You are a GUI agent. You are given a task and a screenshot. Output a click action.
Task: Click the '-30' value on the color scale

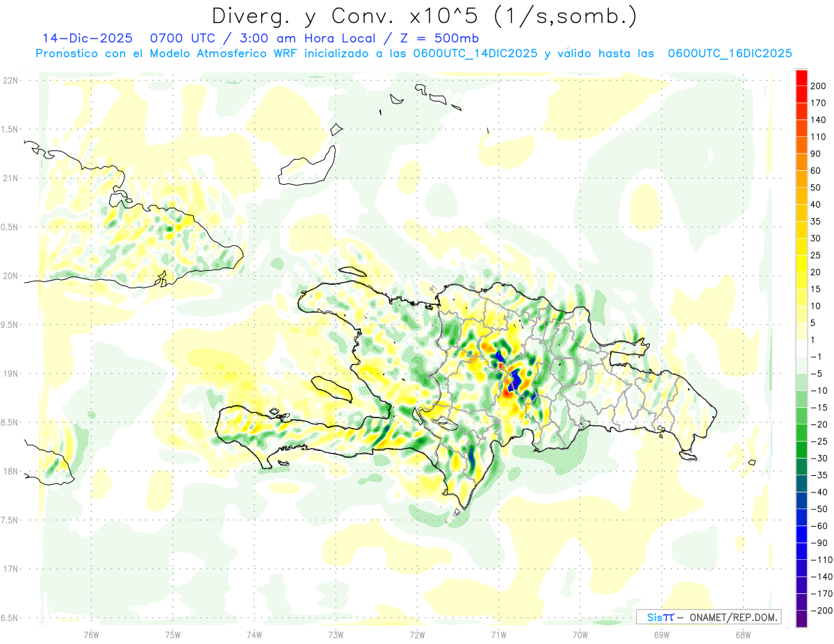(x=819, y=459)
